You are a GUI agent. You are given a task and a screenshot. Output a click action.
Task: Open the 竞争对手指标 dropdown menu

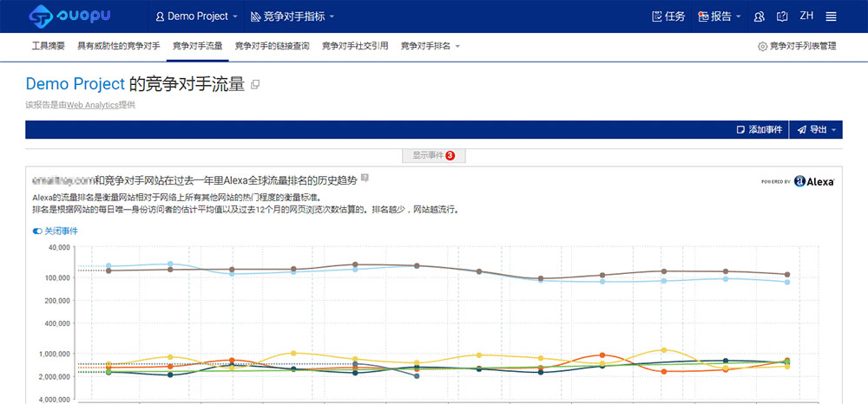293,16
